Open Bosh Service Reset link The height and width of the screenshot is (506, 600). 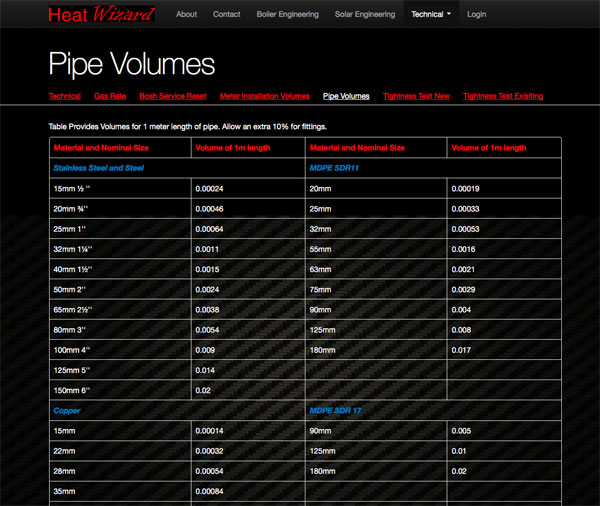click(172, 96)
